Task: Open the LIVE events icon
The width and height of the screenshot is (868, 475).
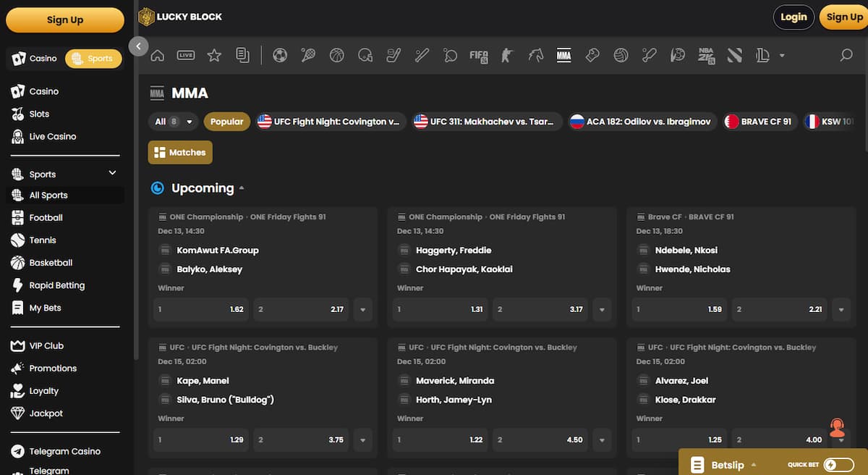Action: 186,55
